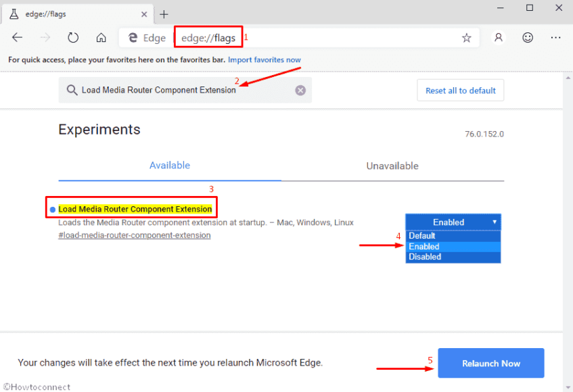Image resolution: width=573 pixels, height=392 pixels.
Task: Open a new browser tab
Action: [164, 14]
